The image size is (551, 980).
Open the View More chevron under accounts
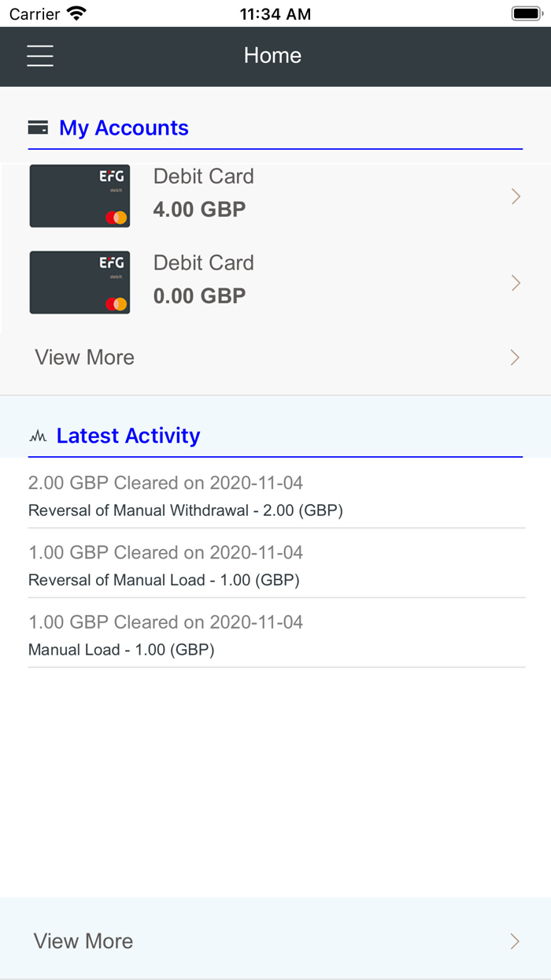(x=516, y=357)
